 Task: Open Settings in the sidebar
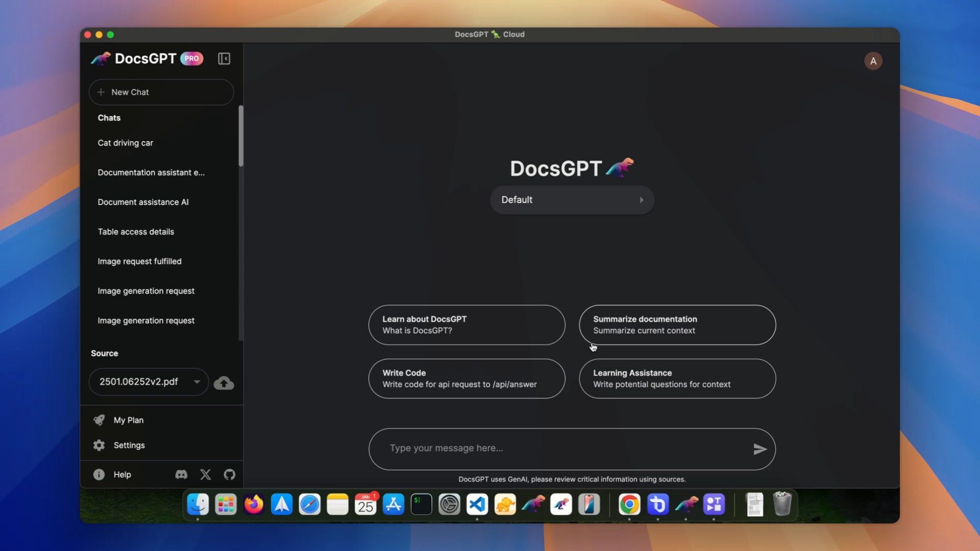point(129,445)
